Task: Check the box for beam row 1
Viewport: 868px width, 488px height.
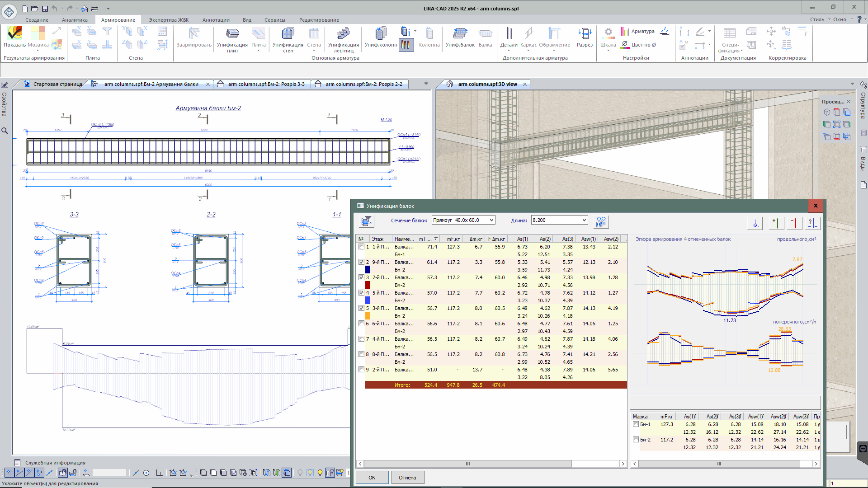Action: click(x=361, y=247)
